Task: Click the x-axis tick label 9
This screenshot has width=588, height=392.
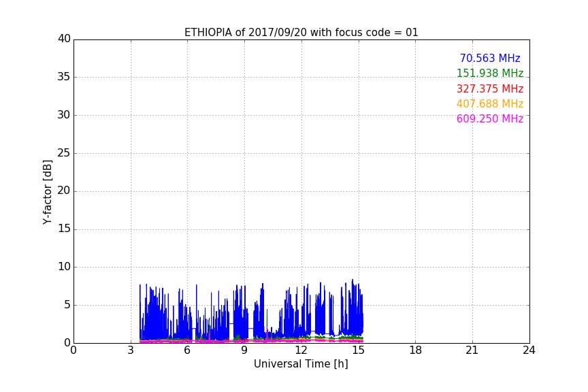Action: 244,350
